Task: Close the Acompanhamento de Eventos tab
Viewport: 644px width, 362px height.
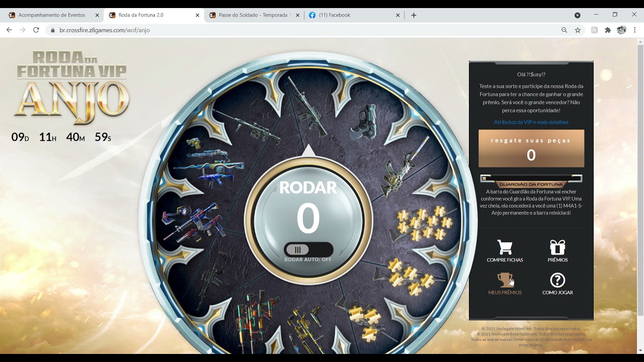Action: [x=97, y=15]
